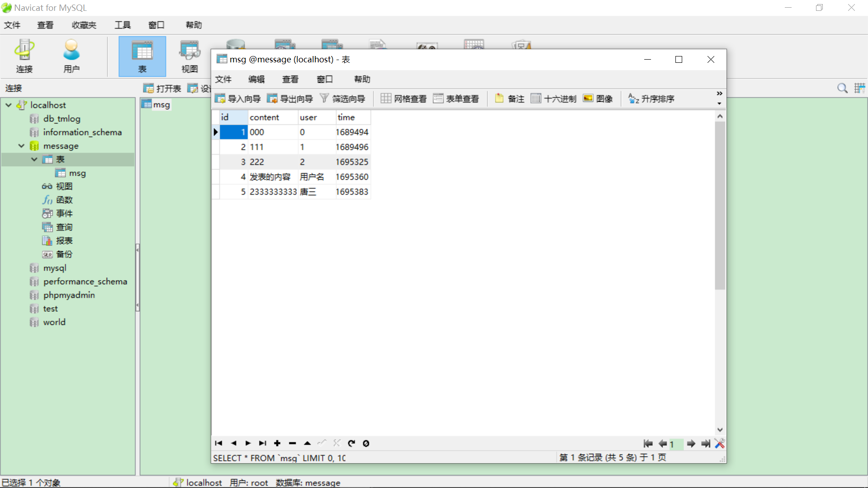Collapse the message database node
868x488 pixels.
point(21,145)
